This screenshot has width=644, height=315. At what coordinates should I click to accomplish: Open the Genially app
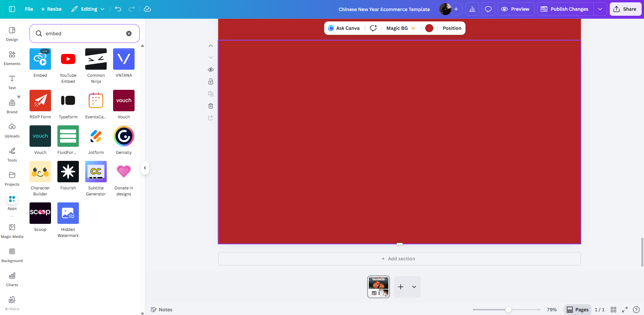(x=124, y=136)
